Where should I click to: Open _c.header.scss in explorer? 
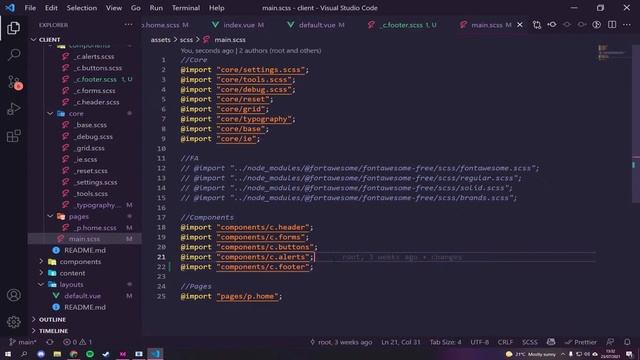97,102
